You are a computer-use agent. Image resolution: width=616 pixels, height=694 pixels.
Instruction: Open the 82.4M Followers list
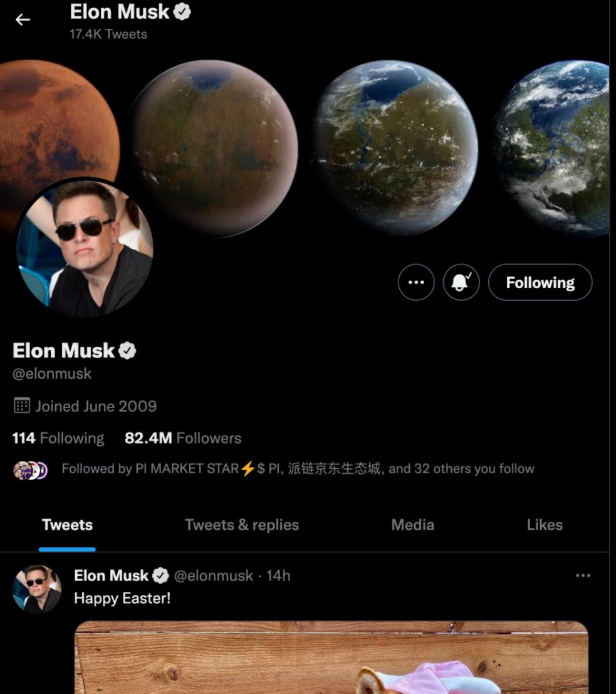[x=183, y=438]
